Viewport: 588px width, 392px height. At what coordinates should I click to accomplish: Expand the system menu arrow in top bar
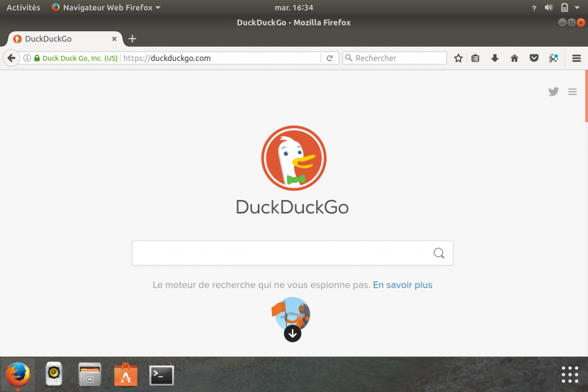click(x=577, y=8)
